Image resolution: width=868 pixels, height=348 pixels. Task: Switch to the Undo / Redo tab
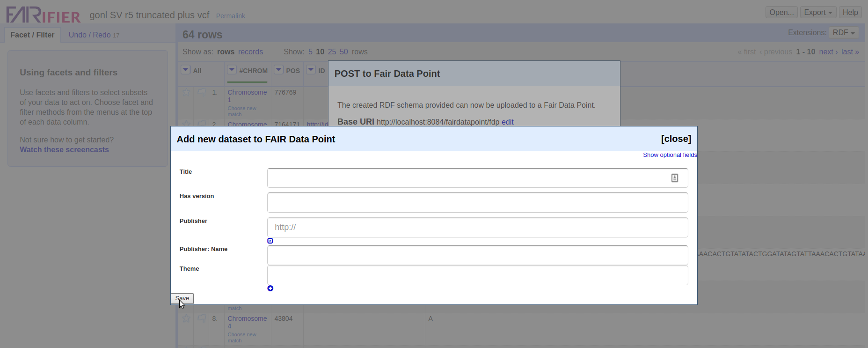click(94, 35)
